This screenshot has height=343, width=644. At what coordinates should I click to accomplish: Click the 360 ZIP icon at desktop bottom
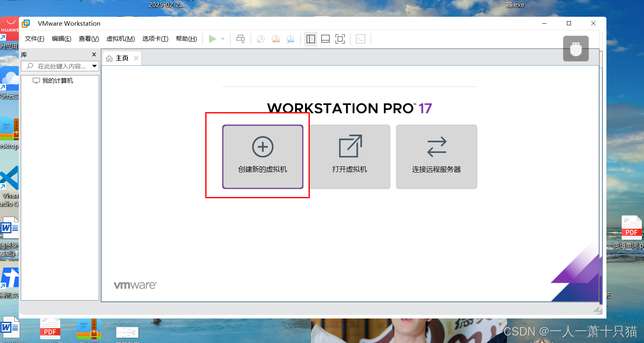tap(89, 330)
